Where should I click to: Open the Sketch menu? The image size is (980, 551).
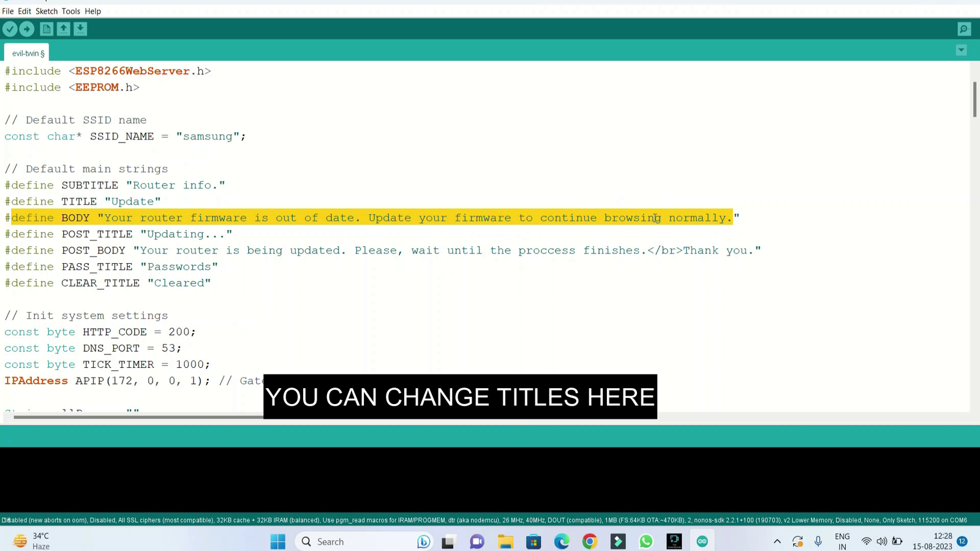(x=47, y=11)
